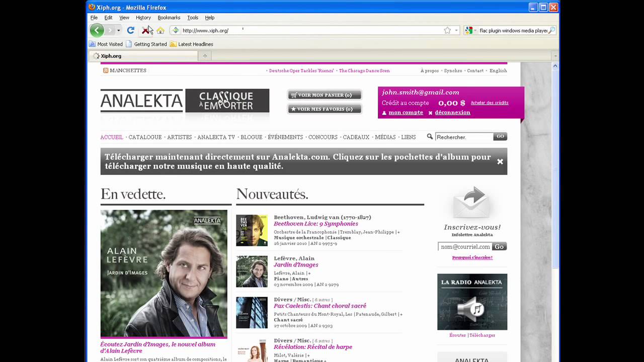Image resolution: width=644 pixels, height=362 pixels.
Task: Reload the page with the refresh icon
Action: (x=130, y=30)
